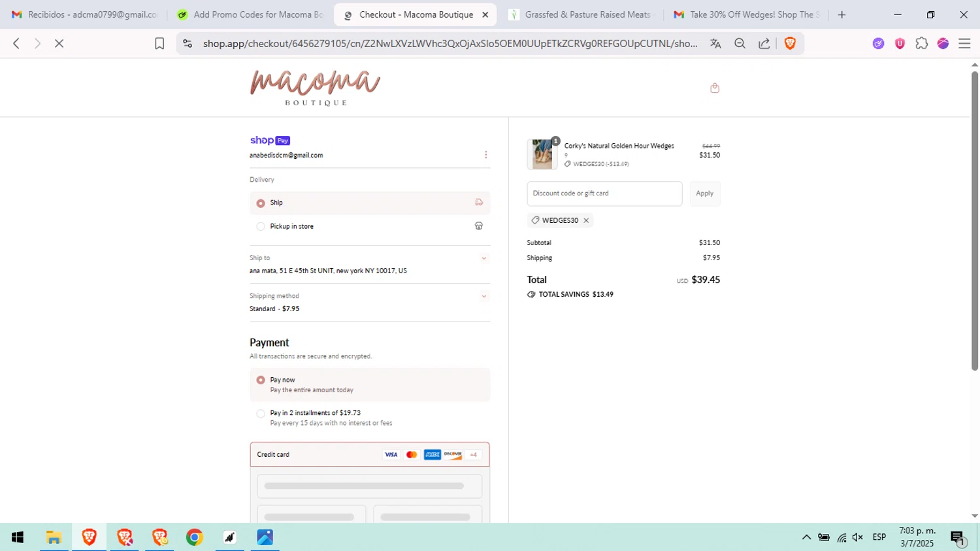Click the Discount code or gift card field
The height and width of the screenshot is (551, 980).
point(604,193)
